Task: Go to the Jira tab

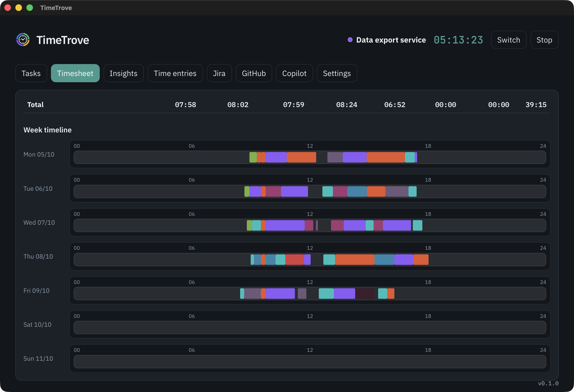Action: (x=219, y=73)
